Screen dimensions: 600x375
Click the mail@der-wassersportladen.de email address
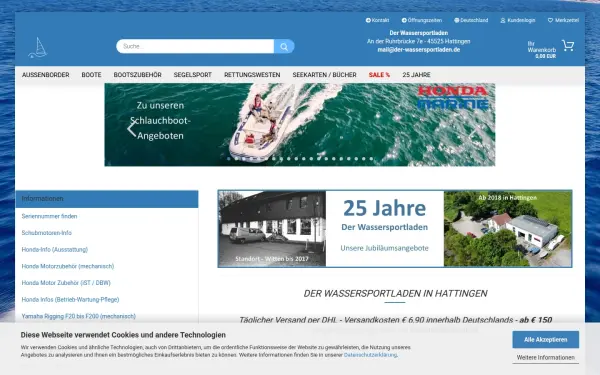pos(419,50)
